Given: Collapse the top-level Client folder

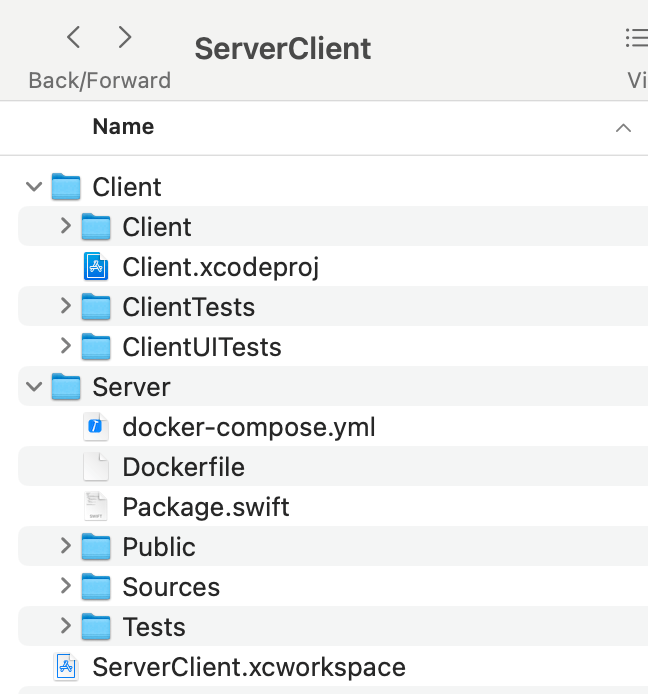Looking at the screenshot, I should tap(35, 187).
